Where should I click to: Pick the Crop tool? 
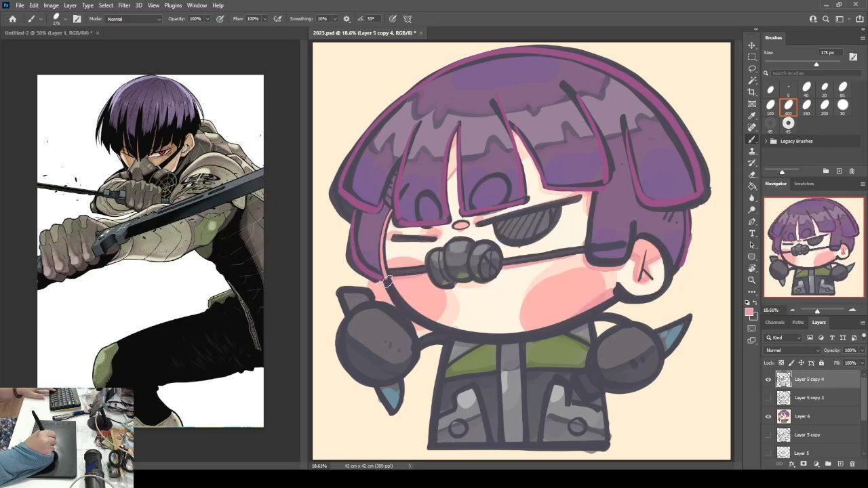tap(751, 92)
